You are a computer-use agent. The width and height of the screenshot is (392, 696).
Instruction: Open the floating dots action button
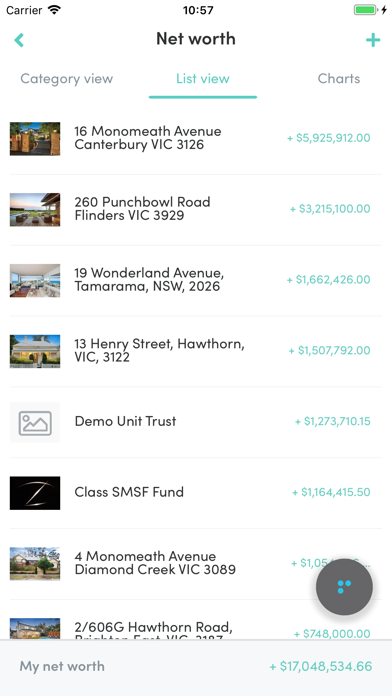pyautogui.click(x=344, y=587)
